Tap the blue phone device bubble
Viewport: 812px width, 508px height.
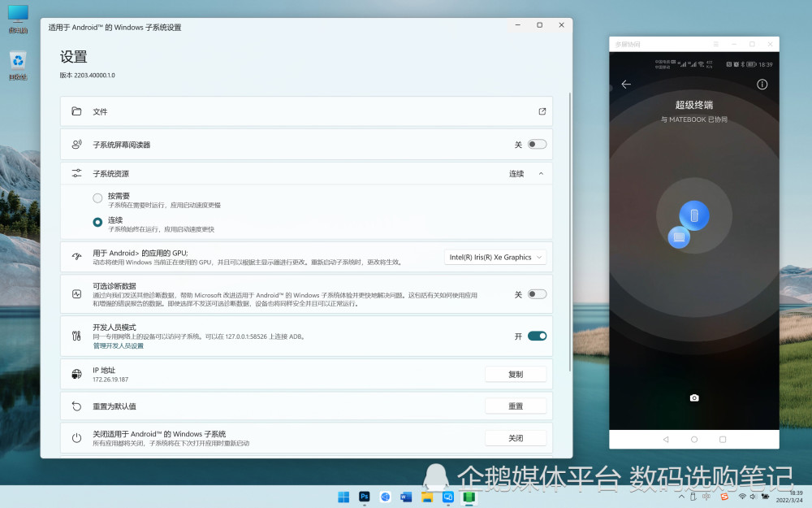(694, 215)
